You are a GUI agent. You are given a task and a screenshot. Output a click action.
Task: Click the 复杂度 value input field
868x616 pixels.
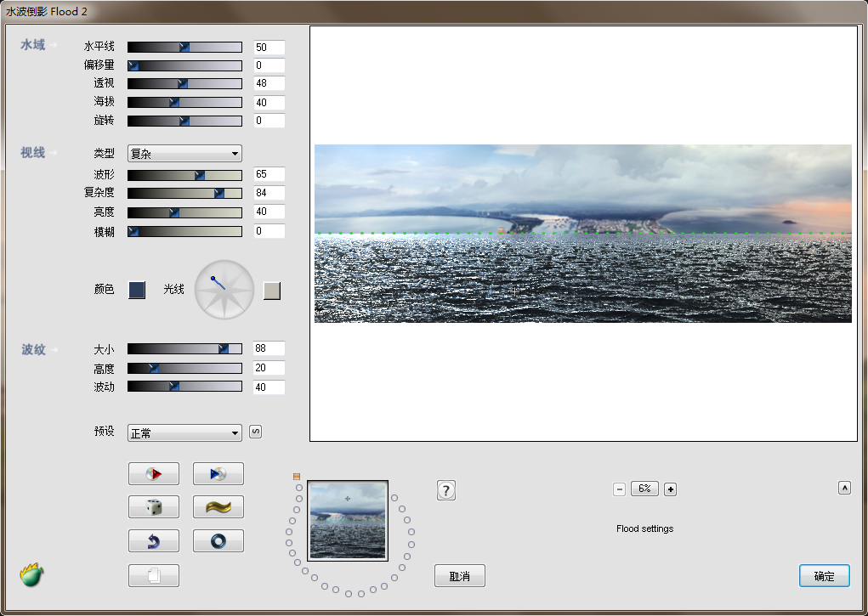(269, 193)
